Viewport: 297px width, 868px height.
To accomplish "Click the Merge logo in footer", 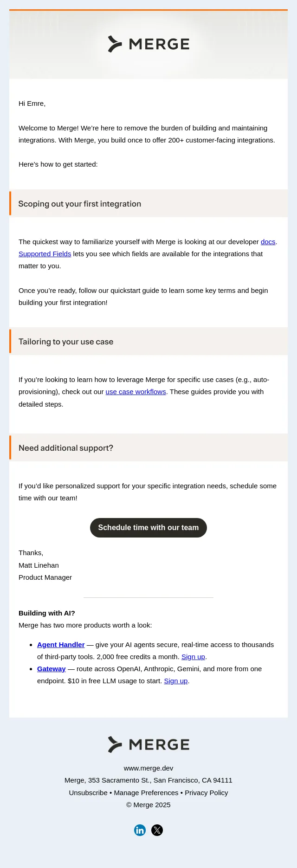I will (x=148, y=745).
